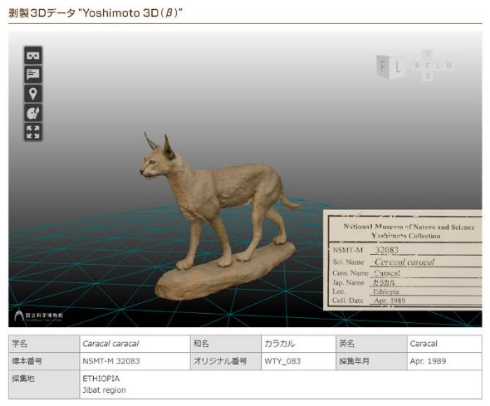Click the "オリジナル番号" header cell
Screen dimensions: 490x406
pyautogui.click(x=226, y=361)
